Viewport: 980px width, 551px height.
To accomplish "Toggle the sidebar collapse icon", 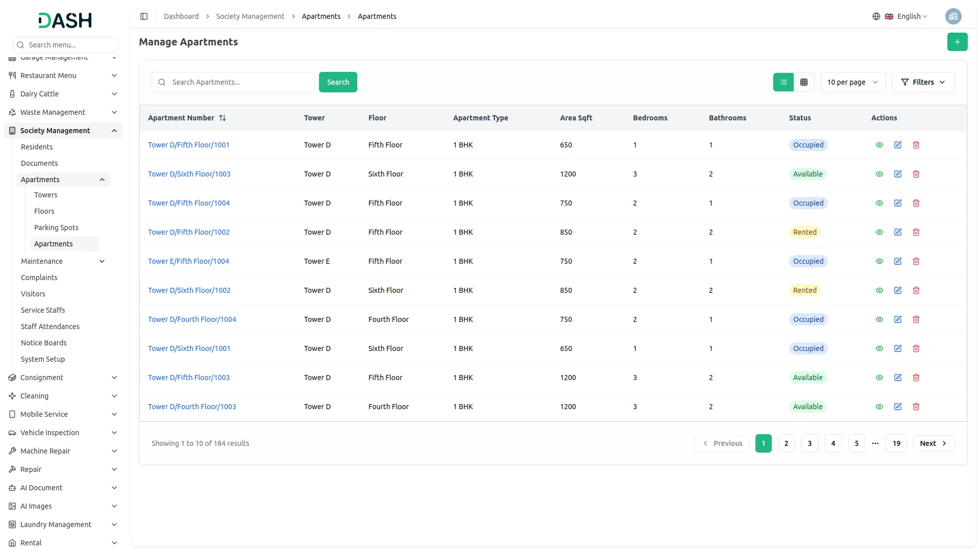I will pos(144,16).
